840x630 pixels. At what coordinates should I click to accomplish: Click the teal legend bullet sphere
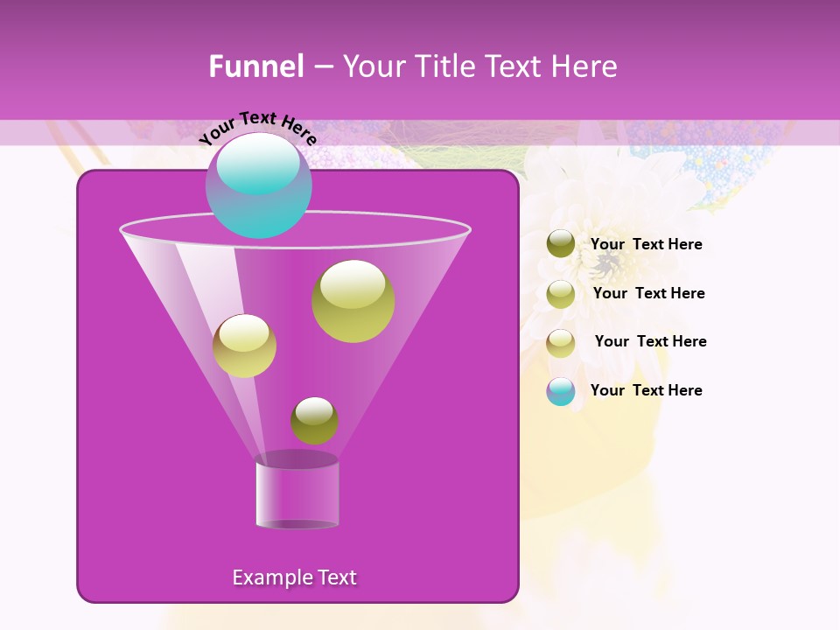tap(561, 390)
